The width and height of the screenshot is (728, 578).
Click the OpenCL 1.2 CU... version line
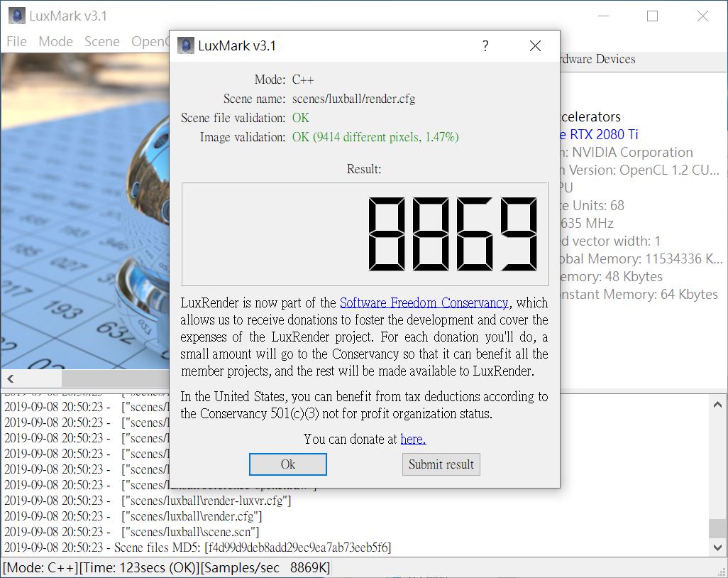pos(640,170)
